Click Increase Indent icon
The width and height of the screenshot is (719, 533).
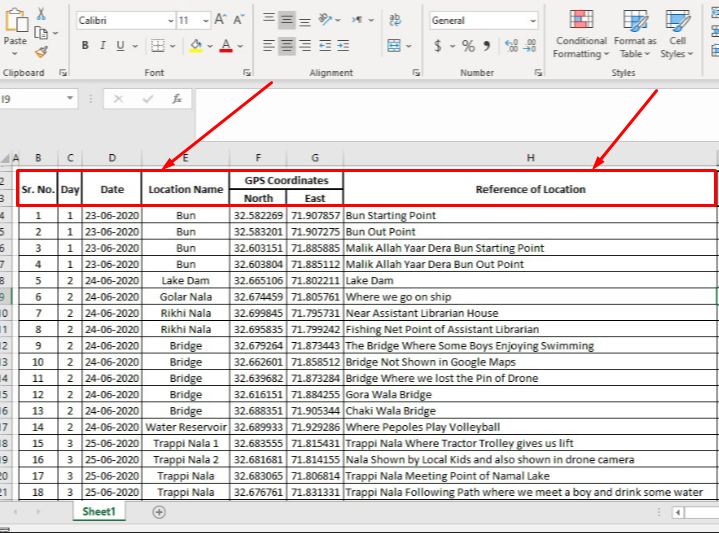pos(343,45)
